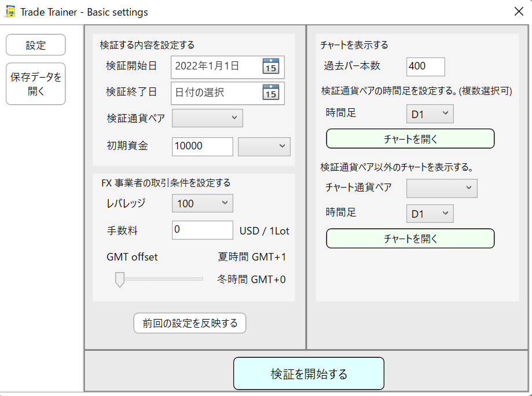Image resolution: width=532 pixels, height=396 pixels.
Task: Click upper チャートを開く button
Action: click(410, 139)
